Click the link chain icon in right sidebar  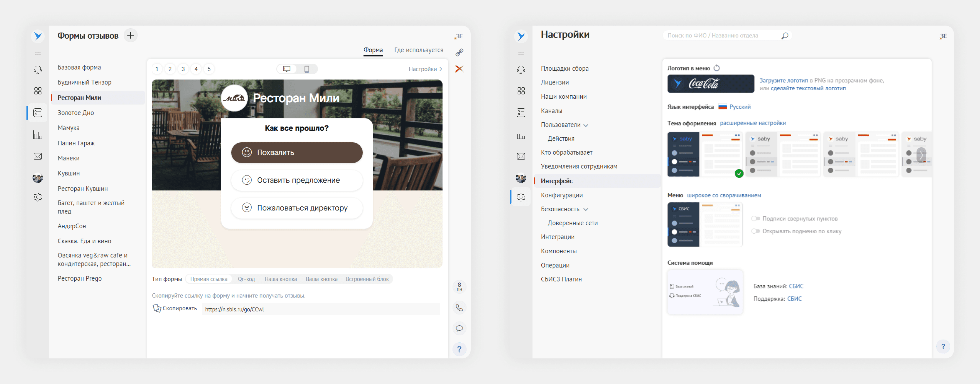pyautogui.click(x=459, y=52)
